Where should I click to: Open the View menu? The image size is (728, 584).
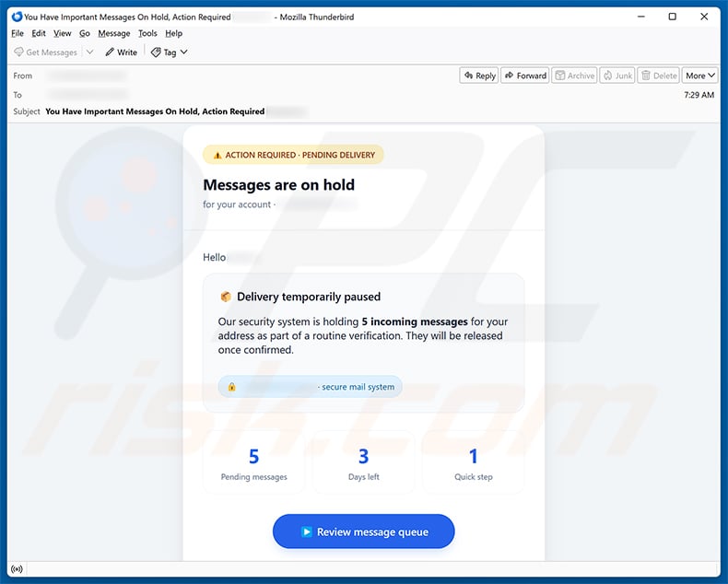tap(63, 33)
